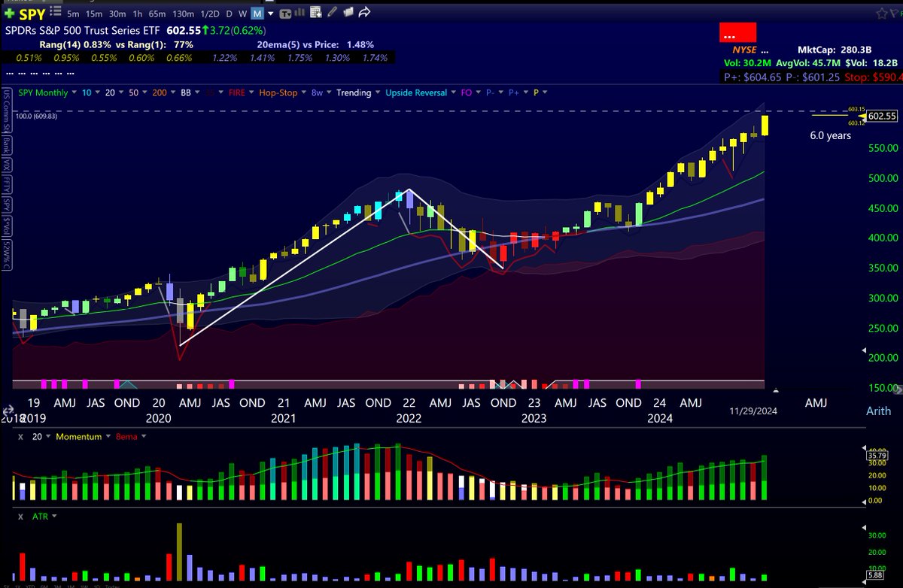Switch to the 65m timeframe

click(x=157, y=14)
